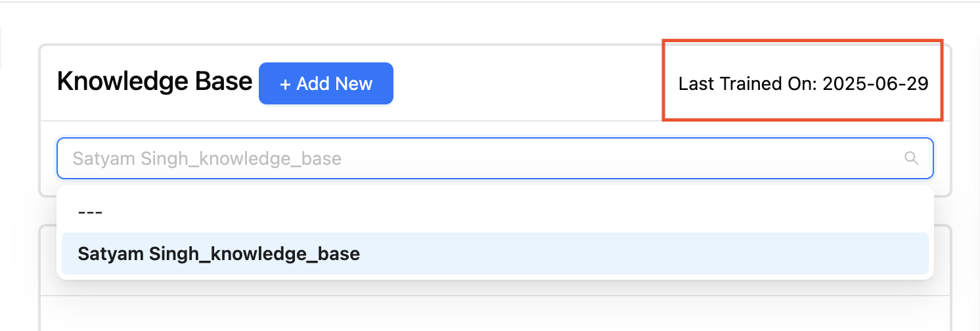Click the search glass in the selector
The image size is (980, 331).
coord(911,158)
